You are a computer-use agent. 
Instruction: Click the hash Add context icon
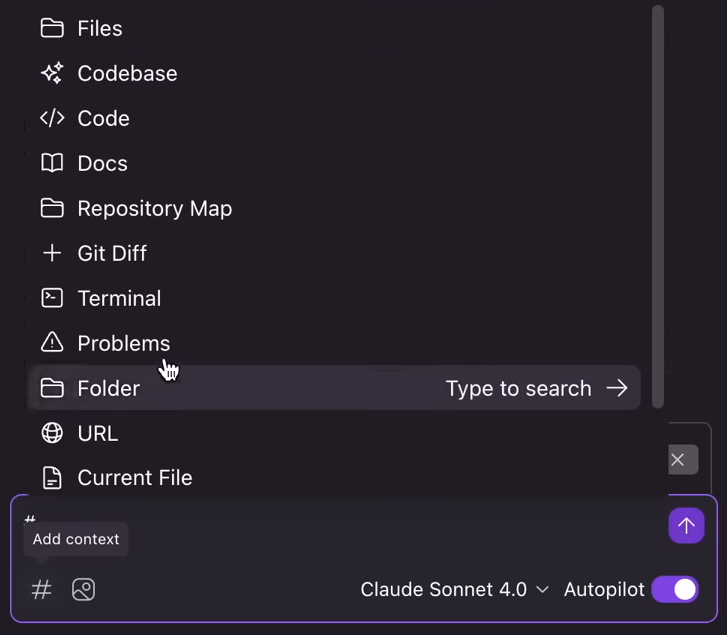click(x=41, y=590)
